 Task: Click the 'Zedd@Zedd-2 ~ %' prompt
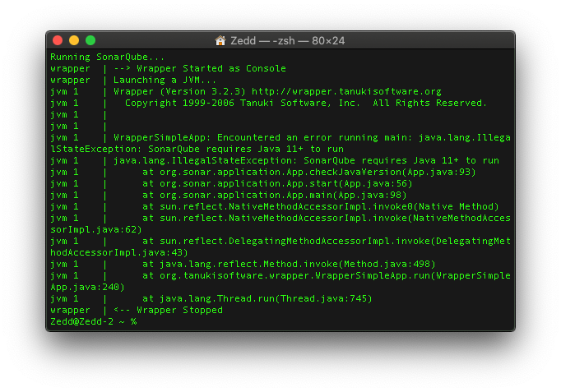pyautogui.click(x=93, y=321)
